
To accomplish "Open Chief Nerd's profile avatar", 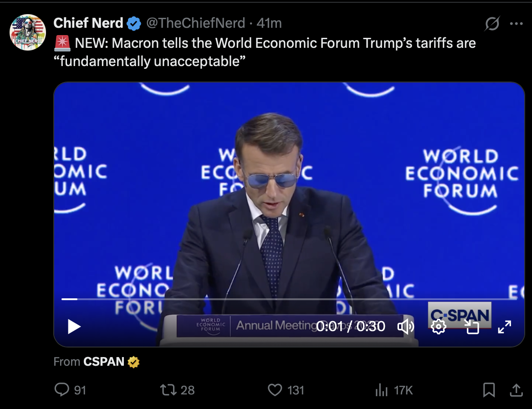I will pos(28,32).
